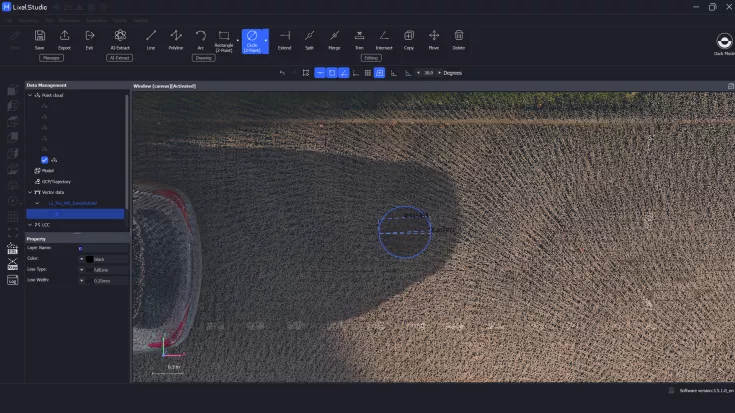Click the Intersect editing tool
Viewport: 735px width, 413px height.
(384, 39)
